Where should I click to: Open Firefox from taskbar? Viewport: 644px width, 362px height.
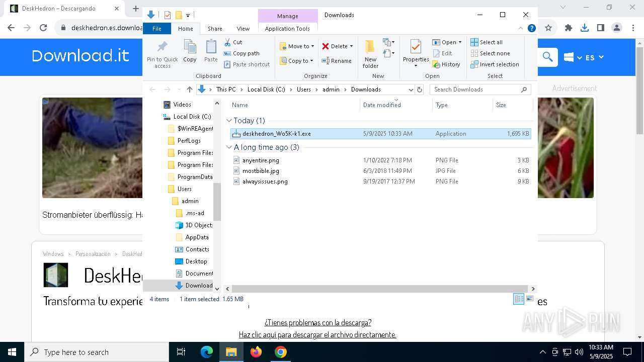pyautogui.click(x=256, y=352)
